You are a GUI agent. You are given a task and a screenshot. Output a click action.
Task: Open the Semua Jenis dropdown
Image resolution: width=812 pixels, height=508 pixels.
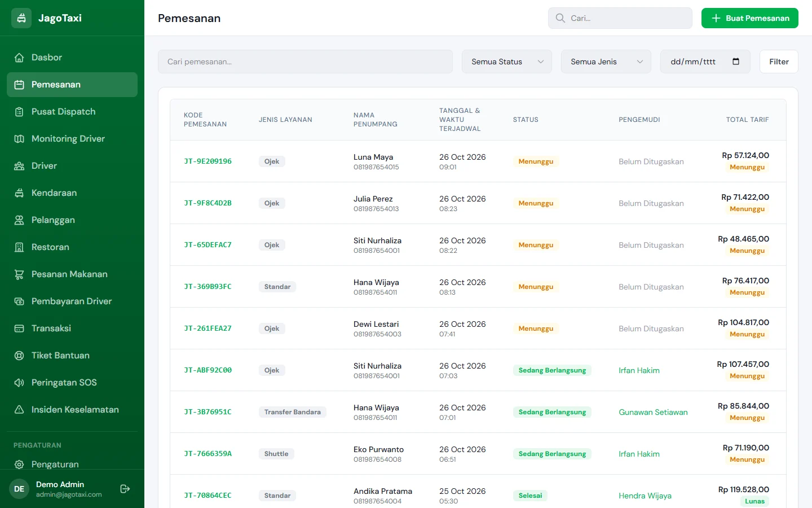point(606,62)
